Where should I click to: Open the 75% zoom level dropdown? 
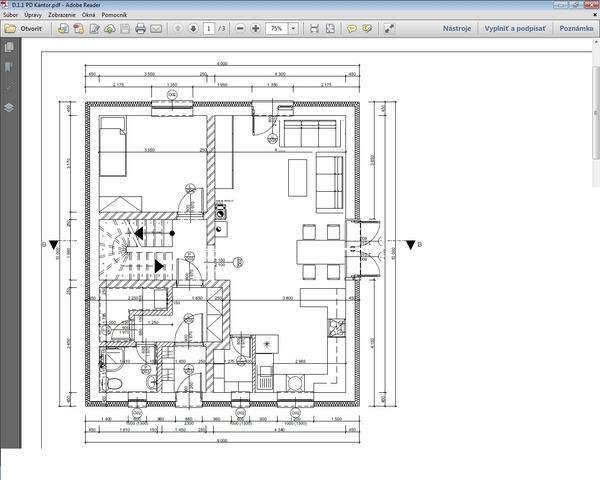[293, 29]
